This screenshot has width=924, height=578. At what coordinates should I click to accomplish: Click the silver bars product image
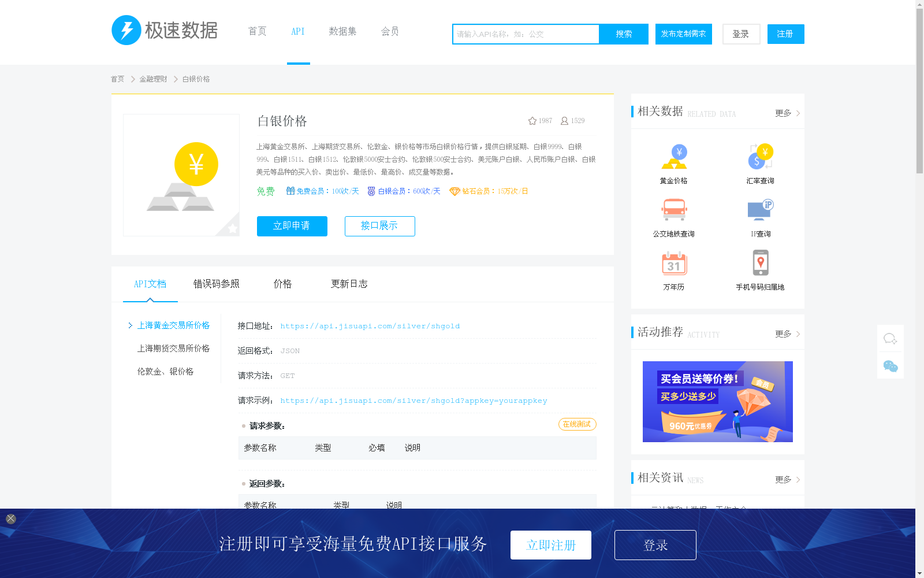pyautogui.click(x=181, y=175)
